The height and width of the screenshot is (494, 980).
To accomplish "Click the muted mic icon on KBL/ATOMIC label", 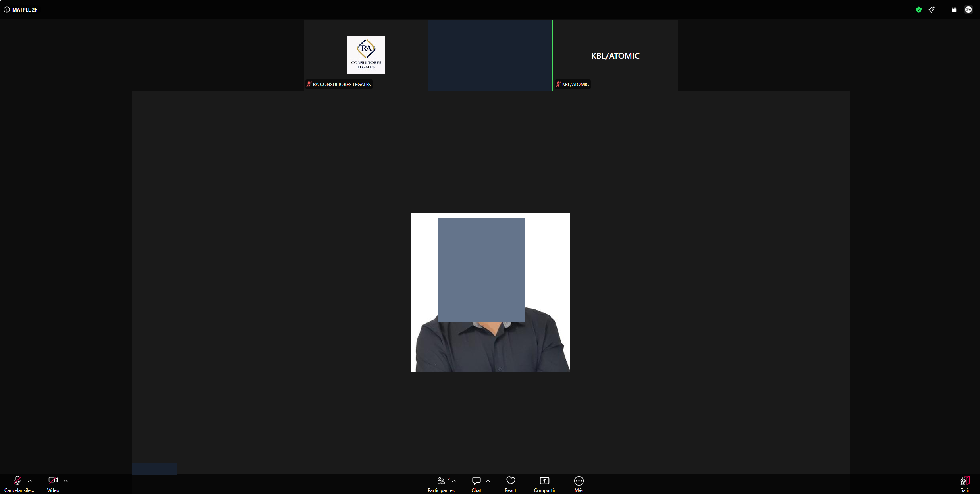I will click(558, 84).
